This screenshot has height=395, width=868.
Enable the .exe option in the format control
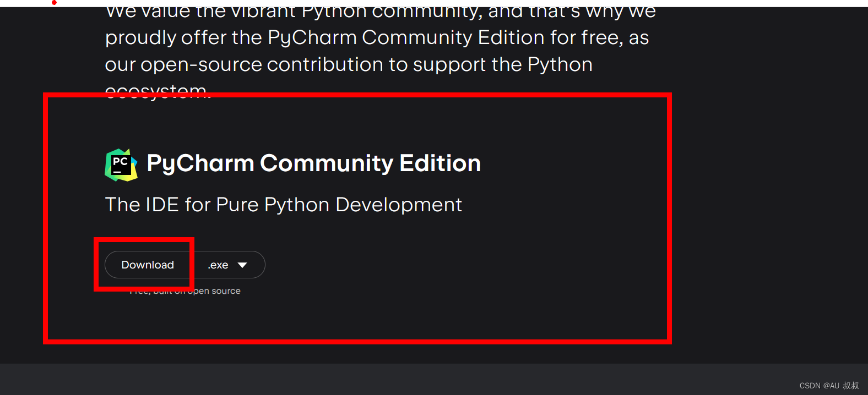229,265
